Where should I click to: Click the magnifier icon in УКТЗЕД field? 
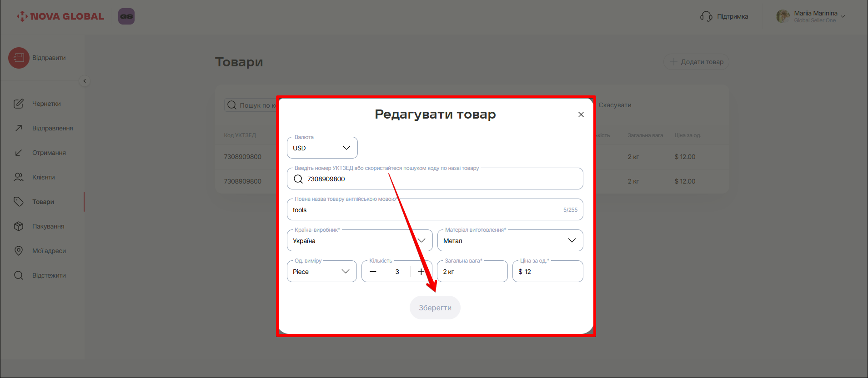[298, 179]
